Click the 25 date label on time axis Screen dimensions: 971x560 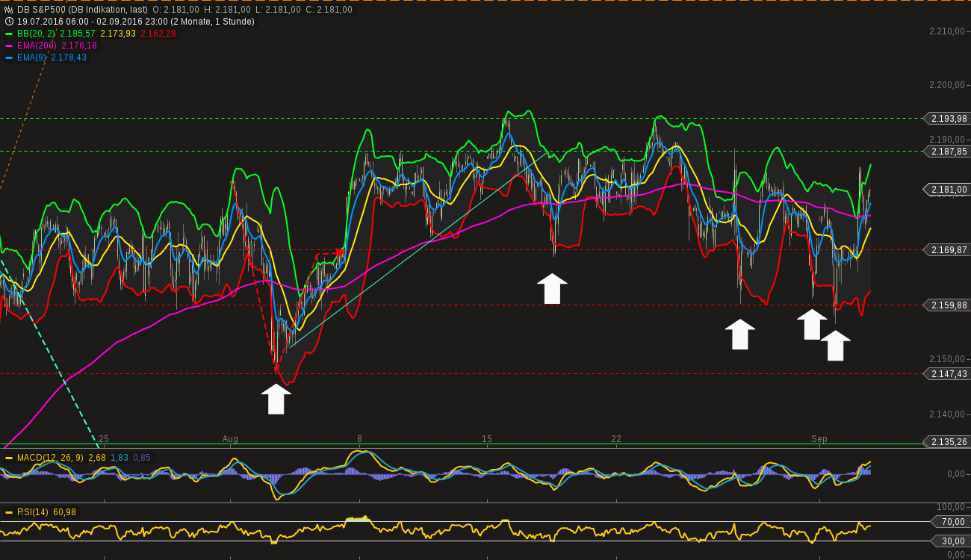click(x=104, y=439)
